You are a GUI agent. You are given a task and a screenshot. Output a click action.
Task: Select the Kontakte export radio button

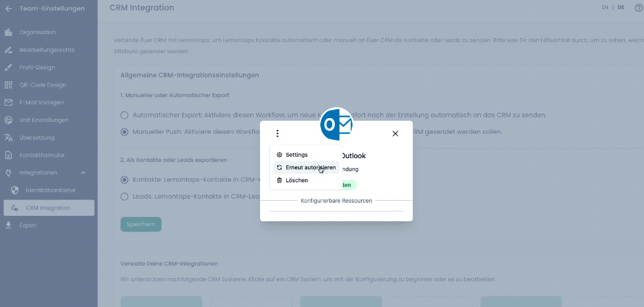tap(124, 180)
